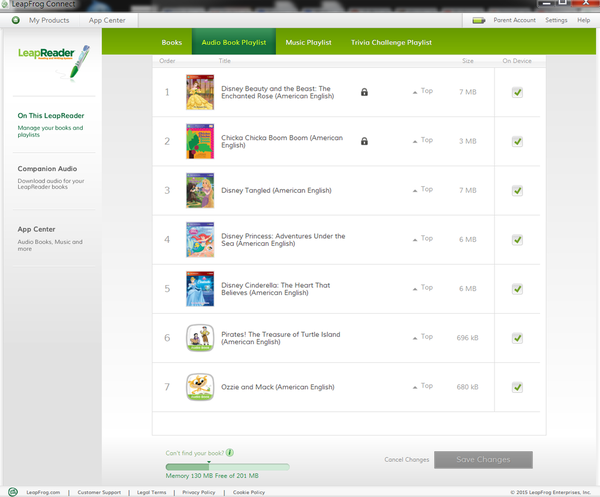Uncheck On Device for Beauty and the Beast
Image resolution: width=600 pixels, height=497 pixels.
pyautogui.click(x=517, y=92)
